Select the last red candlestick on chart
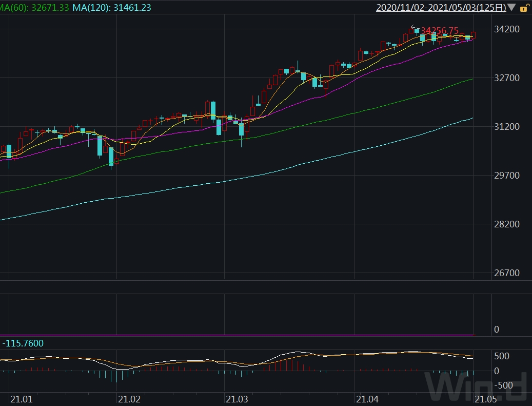 [x=473, y=35]
